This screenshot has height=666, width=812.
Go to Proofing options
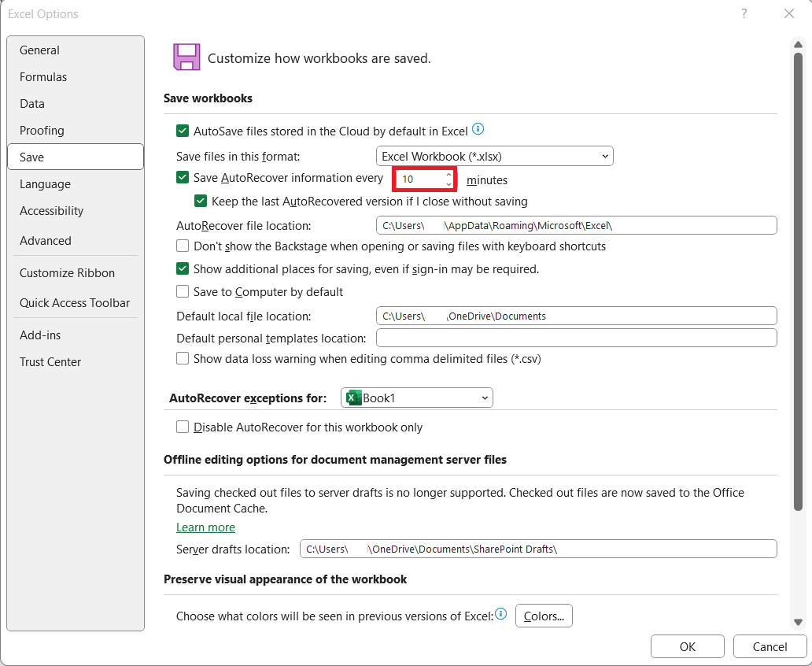click(x=76, y=131)
